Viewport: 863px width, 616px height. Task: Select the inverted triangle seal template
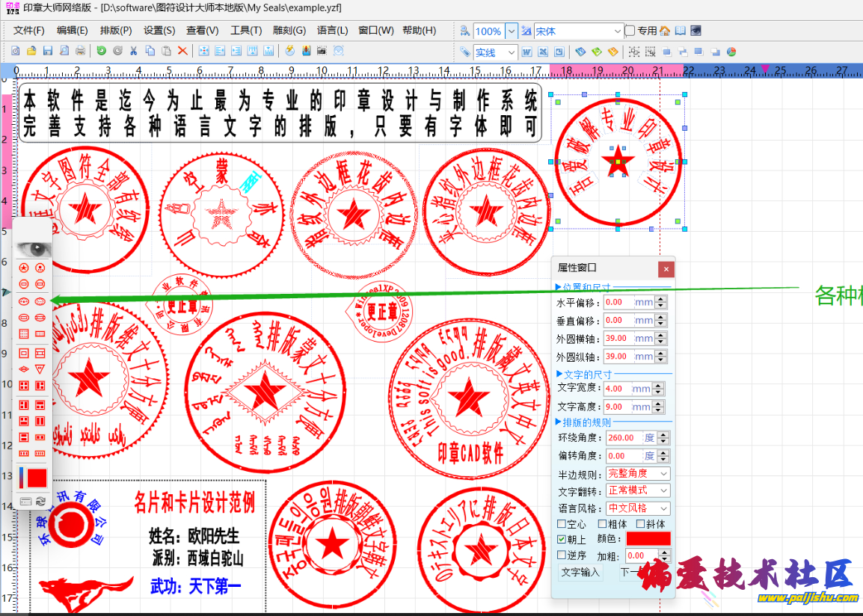[x=40, y=369]
